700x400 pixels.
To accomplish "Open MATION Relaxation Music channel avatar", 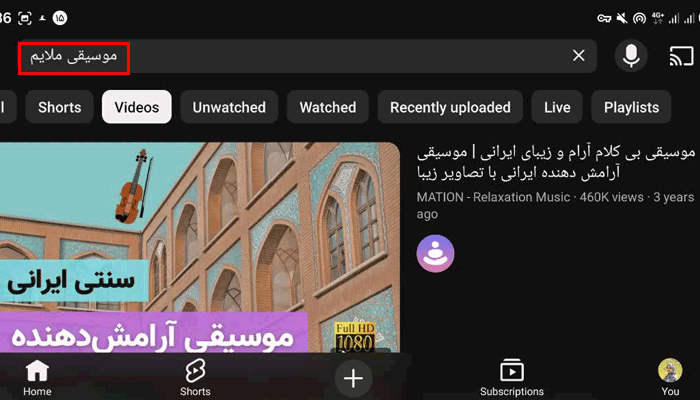I will coord(435,254).
